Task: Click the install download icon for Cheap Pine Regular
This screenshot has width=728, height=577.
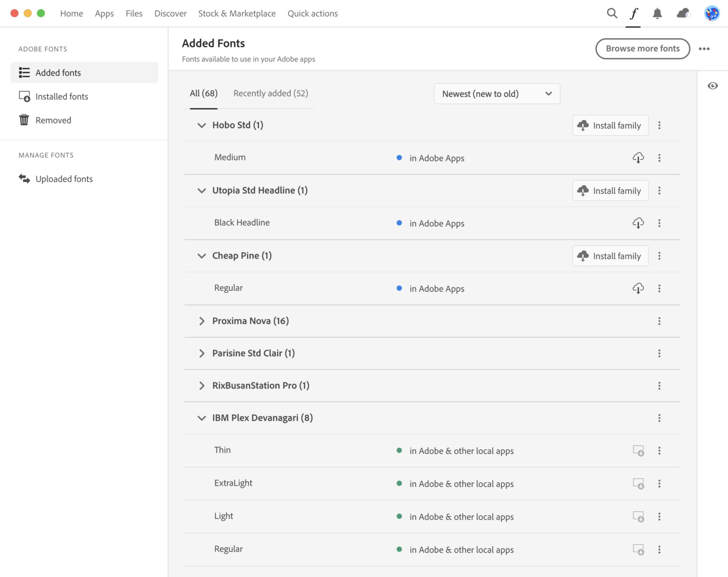Action: coord(638,288)
